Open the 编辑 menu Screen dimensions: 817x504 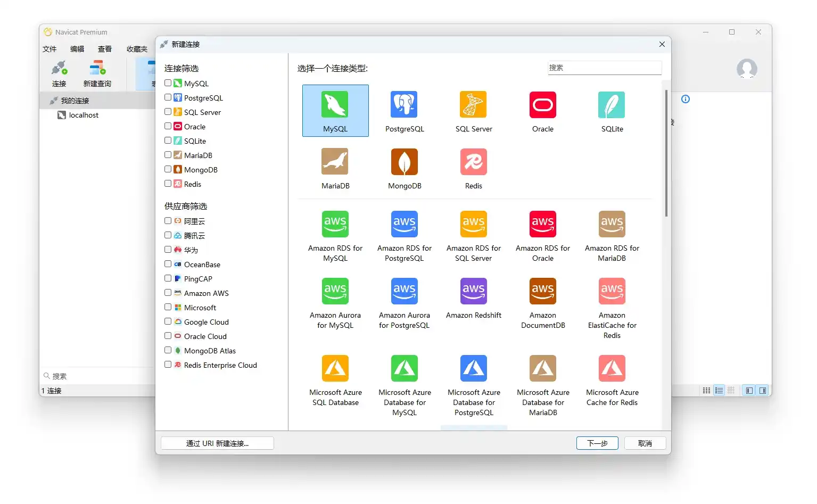(77, 49)
